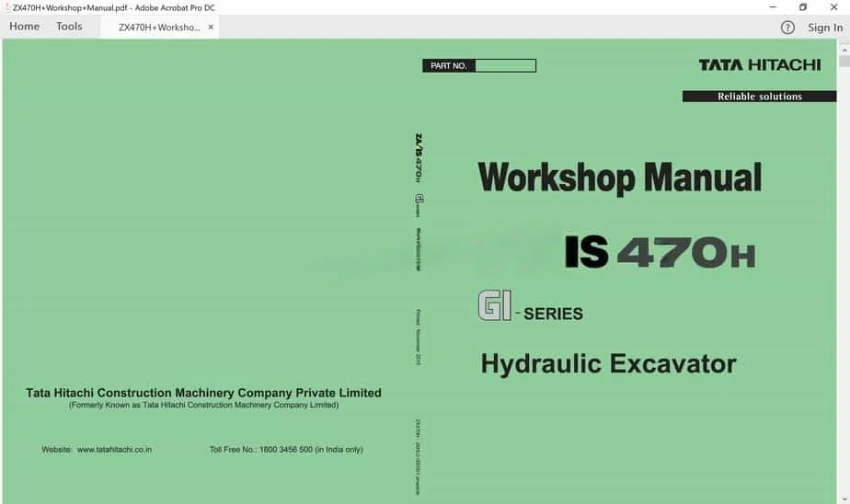Click the TATA HITACHI logo
Screen dimensions: 850x504
point(760,65)
